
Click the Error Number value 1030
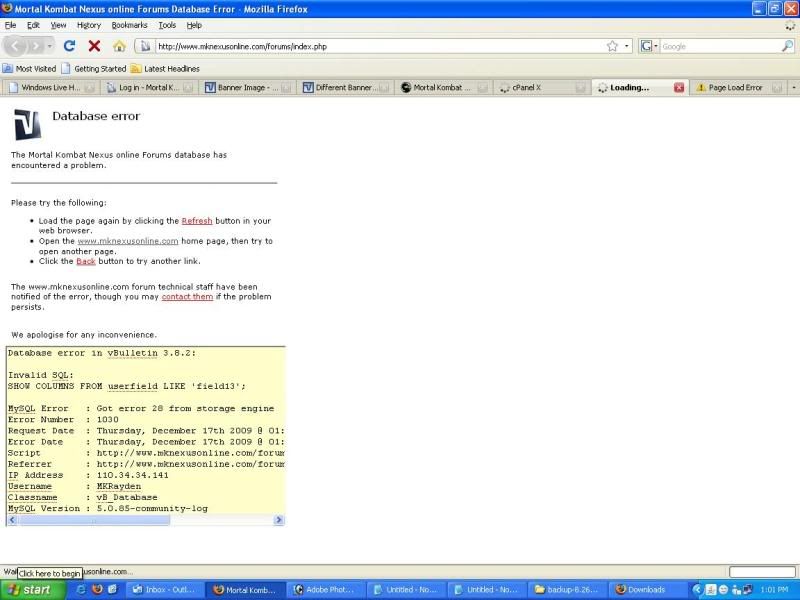[x=108, y=419]
